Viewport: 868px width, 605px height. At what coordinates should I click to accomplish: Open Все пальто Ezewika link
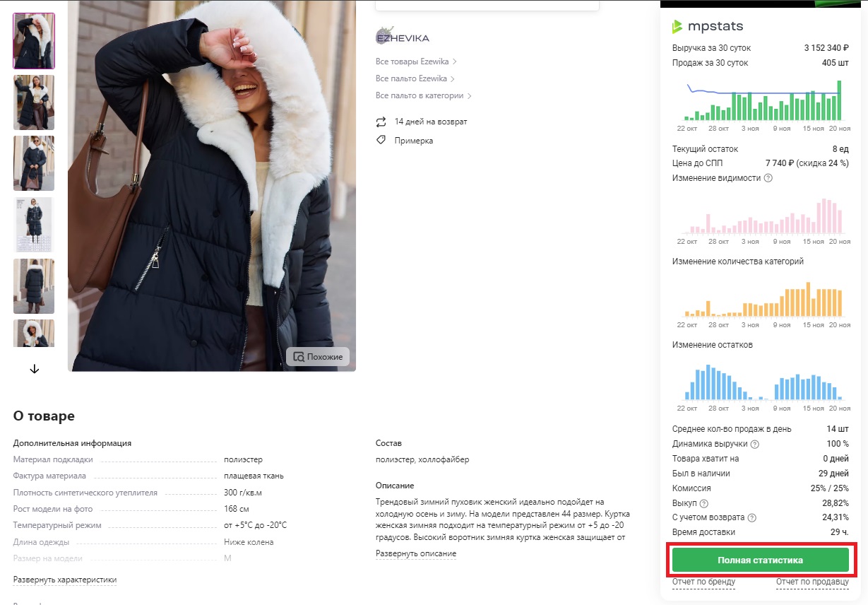[415, 78]
